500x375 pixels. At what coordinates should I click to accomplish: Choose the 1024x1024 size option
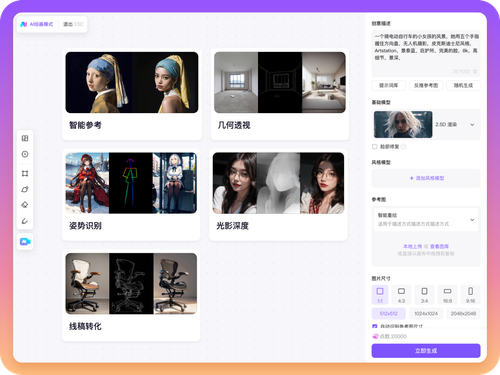pos(426,314)
